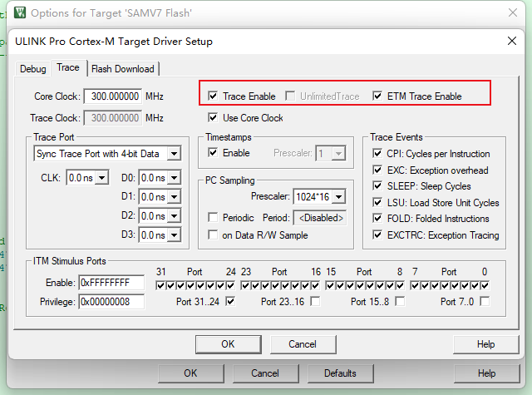532x395 pixels.
Task: Open the CLK delay dropdown
Action: tap(101, 177)
